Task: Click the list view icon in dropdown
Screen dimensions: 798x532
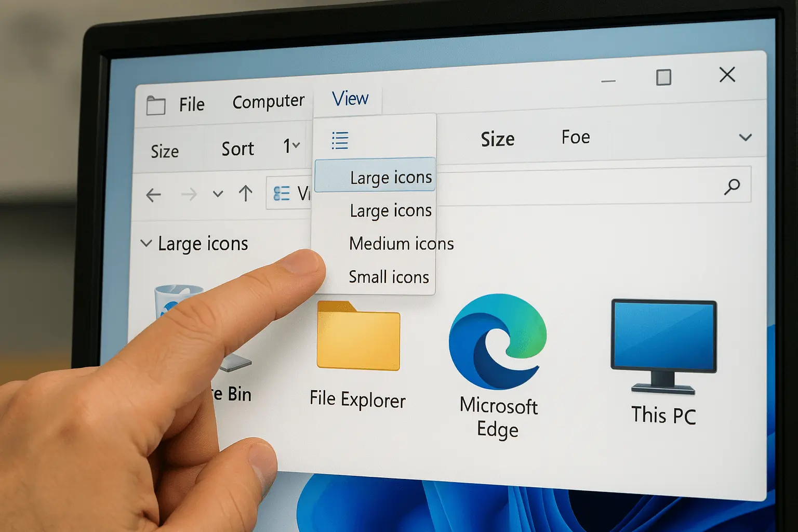Action: click(x=340, y=140)
